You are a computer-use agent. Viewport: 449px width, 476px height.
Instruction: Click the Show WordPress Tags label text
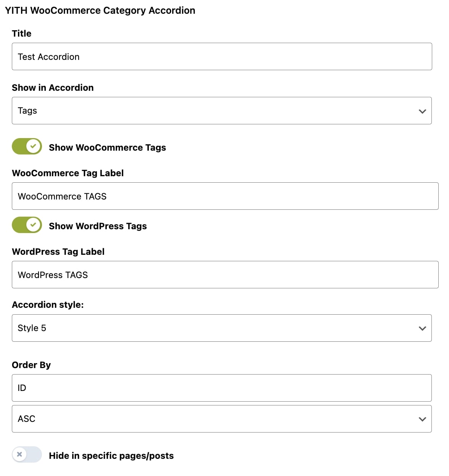click(x=98, y=226)
